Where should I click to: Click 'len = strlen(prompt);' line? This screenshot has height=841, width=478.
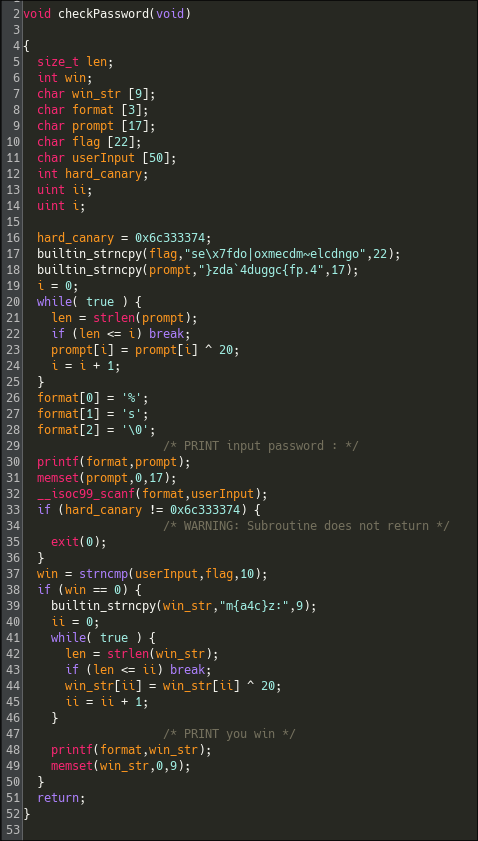124,318
